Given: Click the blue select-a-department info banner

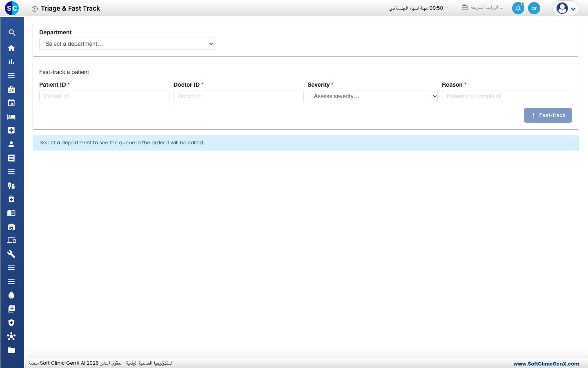Looking at the screenshot, I should 305,143.
